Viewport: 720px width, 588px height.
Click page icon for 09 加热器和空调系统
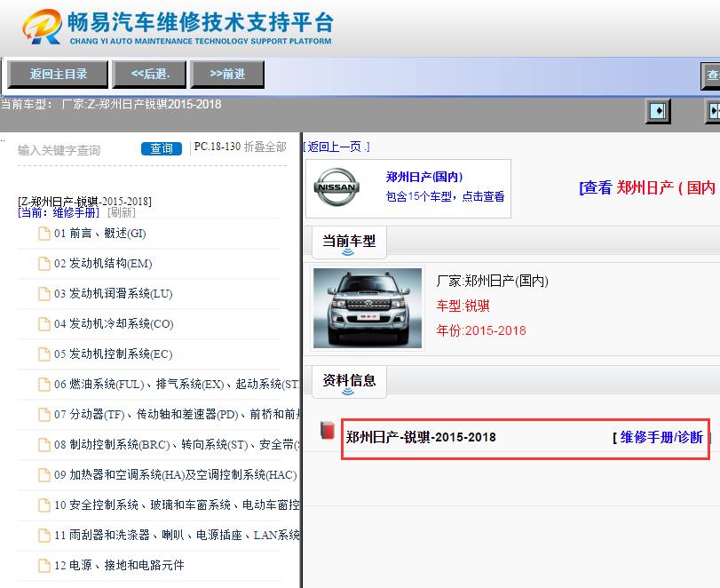[x=44, y=474]
